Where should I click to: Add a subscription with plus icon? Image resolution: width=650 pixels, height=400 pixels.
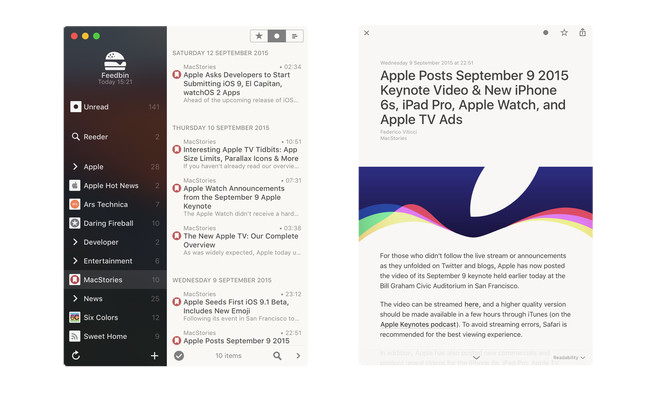pyautogui.click(x=154, y=356)
